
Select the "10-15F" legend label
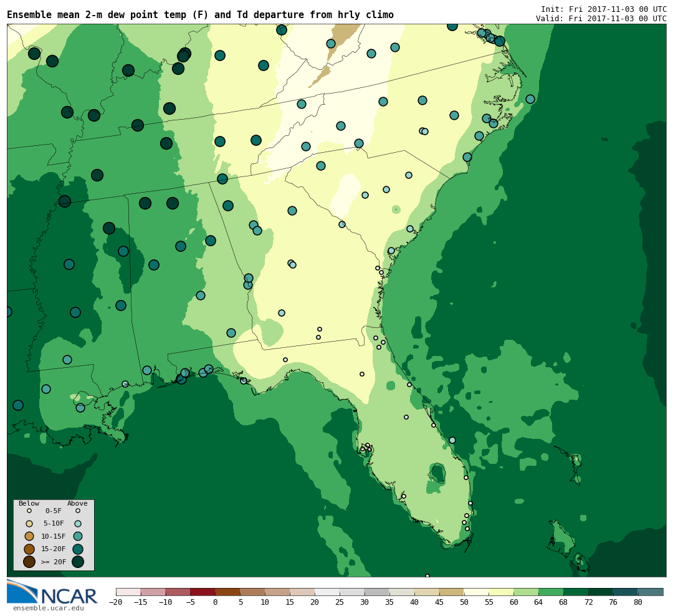(54, 536)
